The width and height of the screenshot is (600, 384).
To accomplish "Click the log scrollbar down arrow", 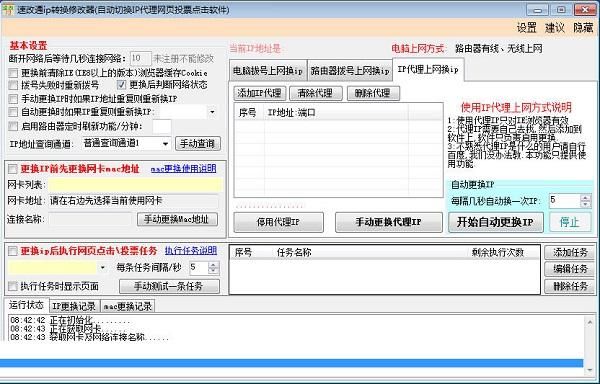I will 590,369.
